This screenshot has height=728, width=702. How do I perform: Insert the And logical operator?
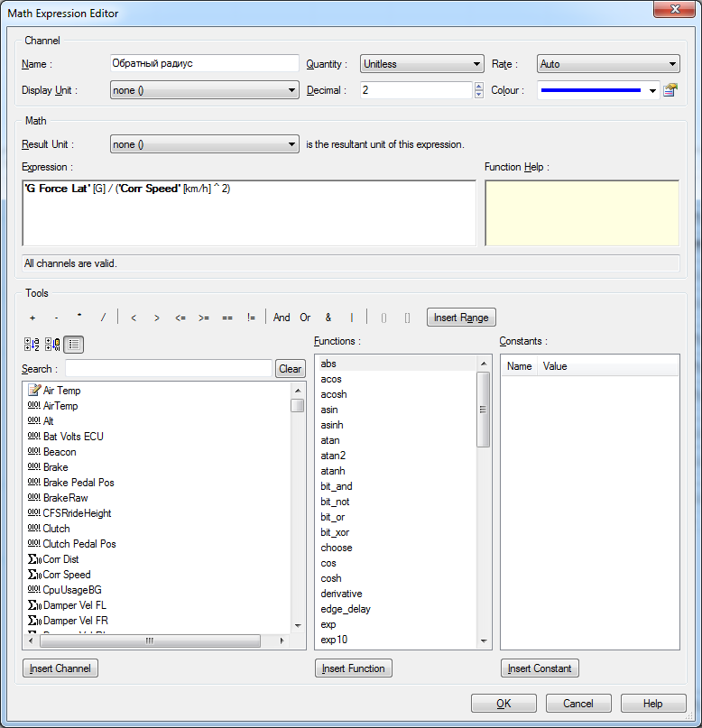click(282, 318)
